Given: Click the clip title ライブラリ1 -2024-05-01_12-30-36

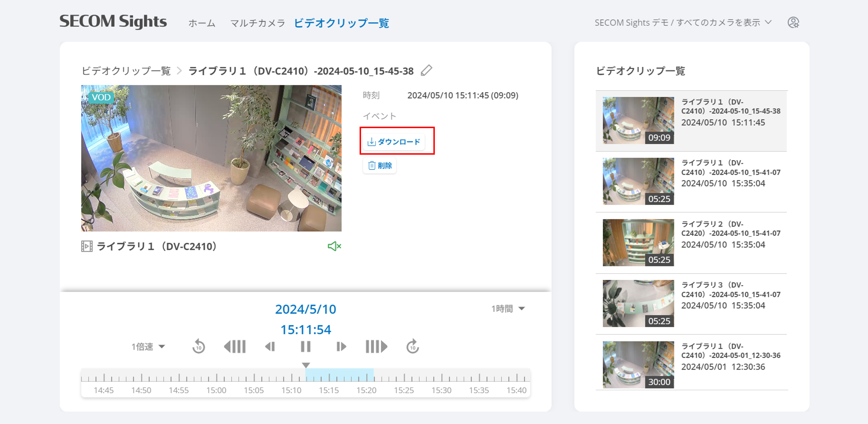Looking at the screenshot, I should coord(731,351).
